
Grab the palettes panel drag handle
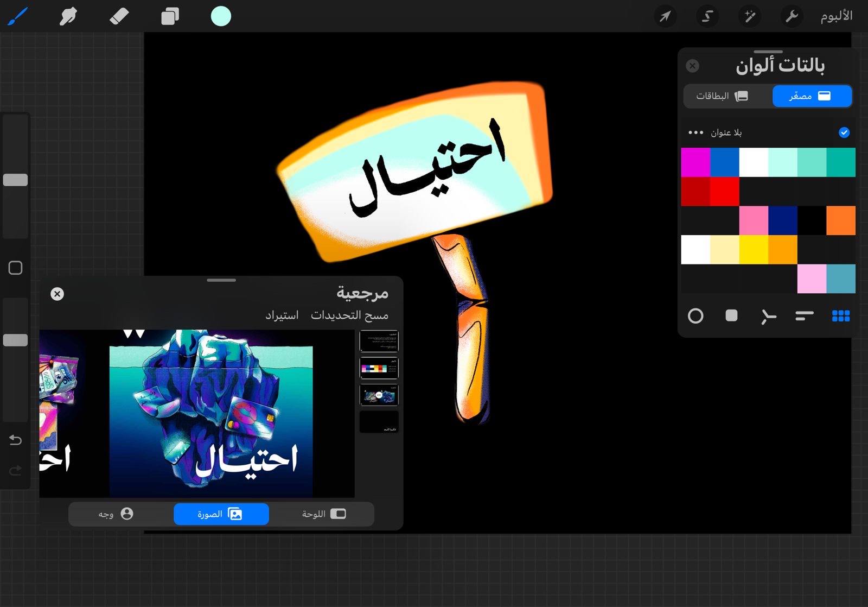coord(768,52)
